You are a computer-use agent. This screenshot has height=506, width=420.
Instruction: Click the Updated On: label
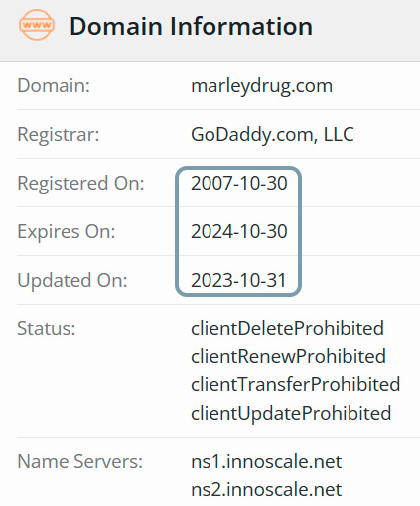tap(72, 280)
